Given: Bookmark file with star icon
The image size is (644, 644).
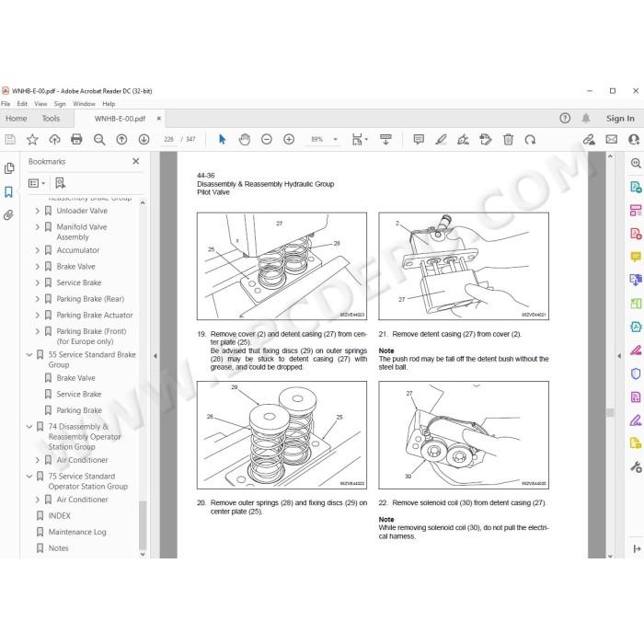Looking at the screenshot, I should point(32,140).
